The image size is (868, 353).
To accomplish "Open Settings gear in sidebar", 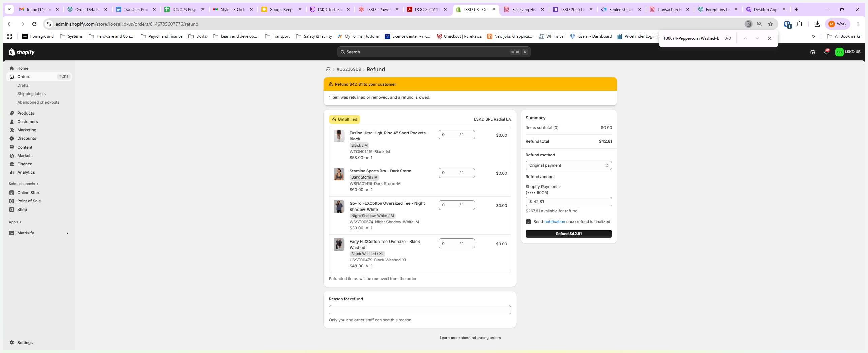I will (12, 342).
